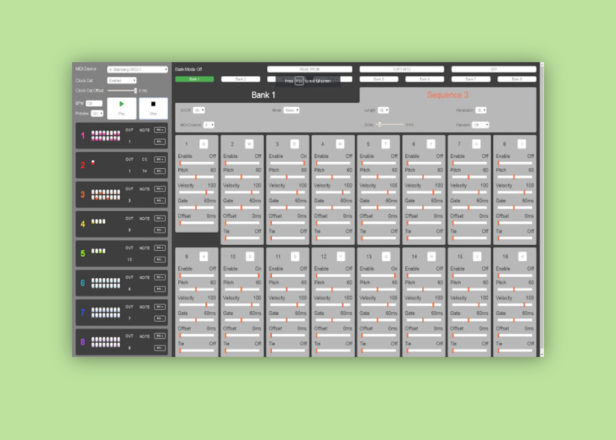This screenshot has width=616, height=440.
Task: Select sequence 6 by its teal number
Action: pyautogui.click(x=82, y=283)
